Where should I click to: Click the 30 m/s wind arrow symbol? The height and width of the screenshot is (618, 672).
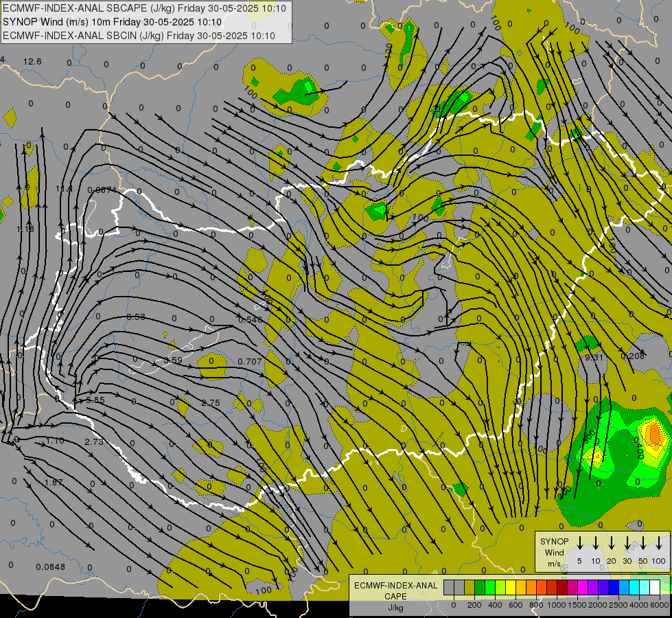pos(627,543)
